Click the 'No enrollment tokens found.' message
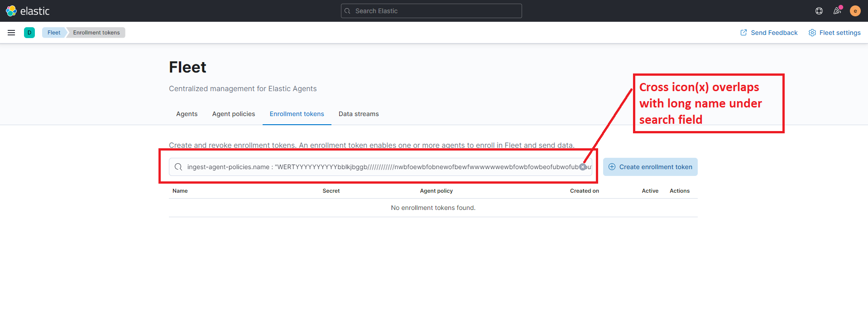Viewport: 868px width, 336px height. coord(433,208)
